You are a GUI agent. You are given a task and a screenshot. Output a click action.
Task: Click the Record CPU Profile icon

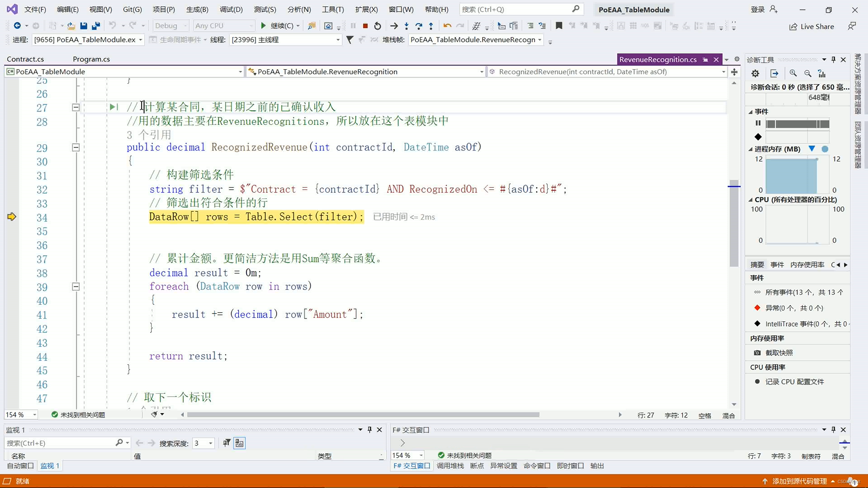coord(756,381)
